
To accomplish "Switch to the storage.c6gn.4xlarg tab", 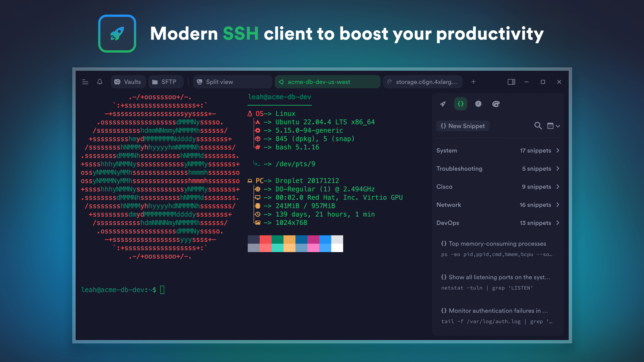I will click(x=422, y=82).
